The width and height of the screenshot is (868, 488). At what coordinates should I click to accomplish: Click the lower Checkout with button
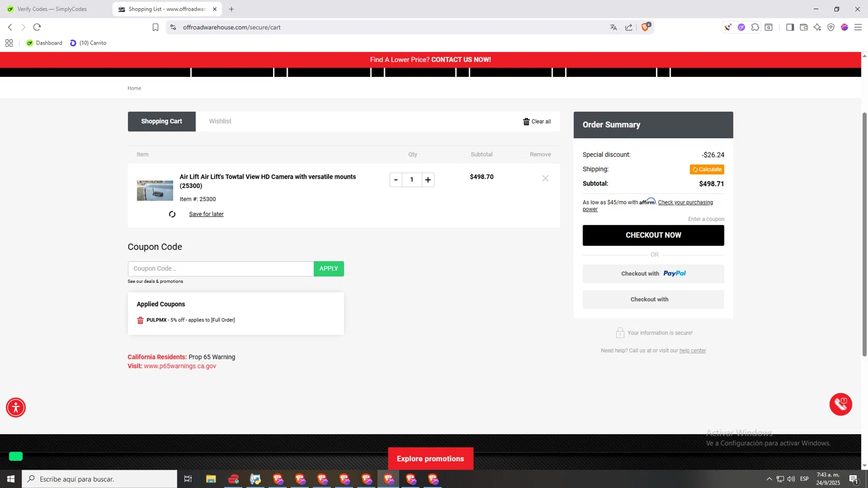653,300
